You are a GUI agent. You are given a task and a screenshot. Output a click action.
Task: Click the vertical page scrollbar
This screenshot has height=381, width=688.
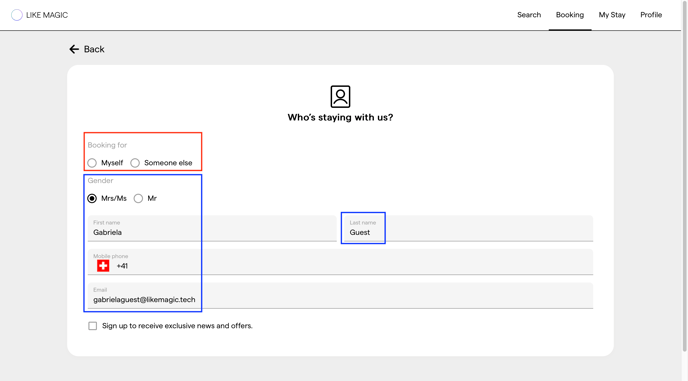(684, 176)
